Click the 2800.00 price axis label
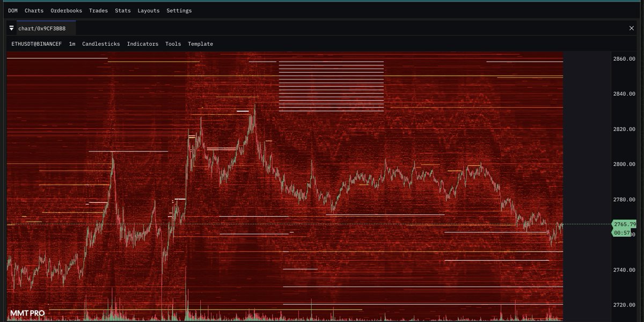 pos(624,164)
